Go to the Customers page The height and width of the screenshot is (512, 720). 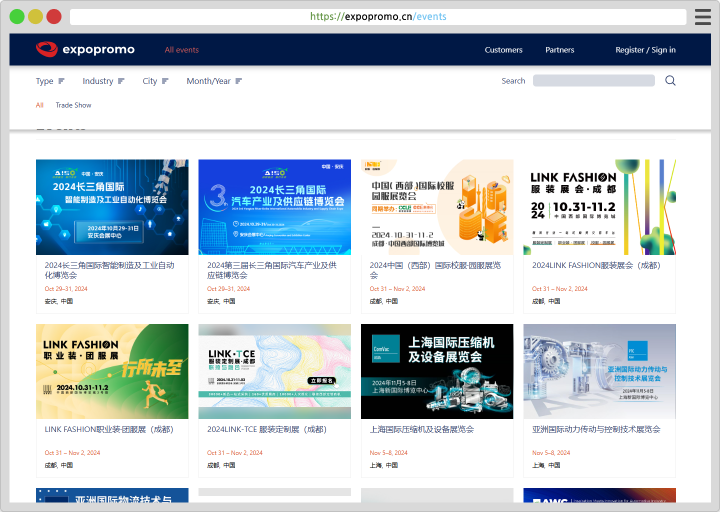click(x=503, y=50)
